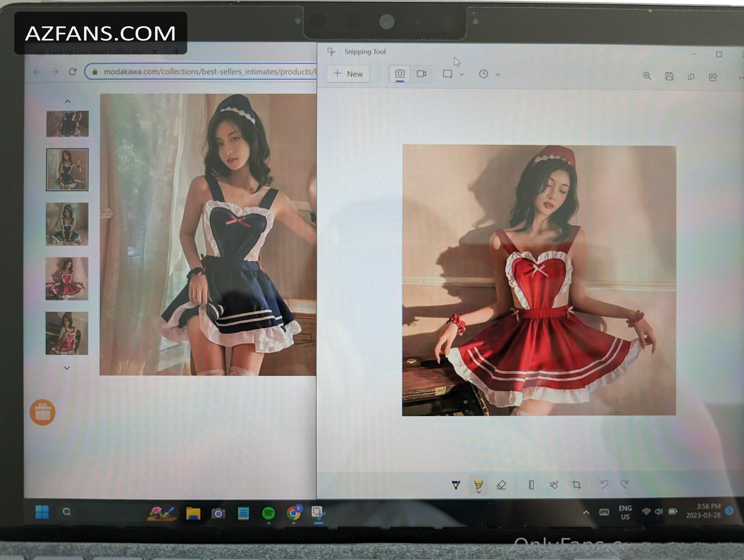
Task: Click the zoom magnifier icon in Snipping Tool
Action: pyautogui.click(x=647, y=76)
